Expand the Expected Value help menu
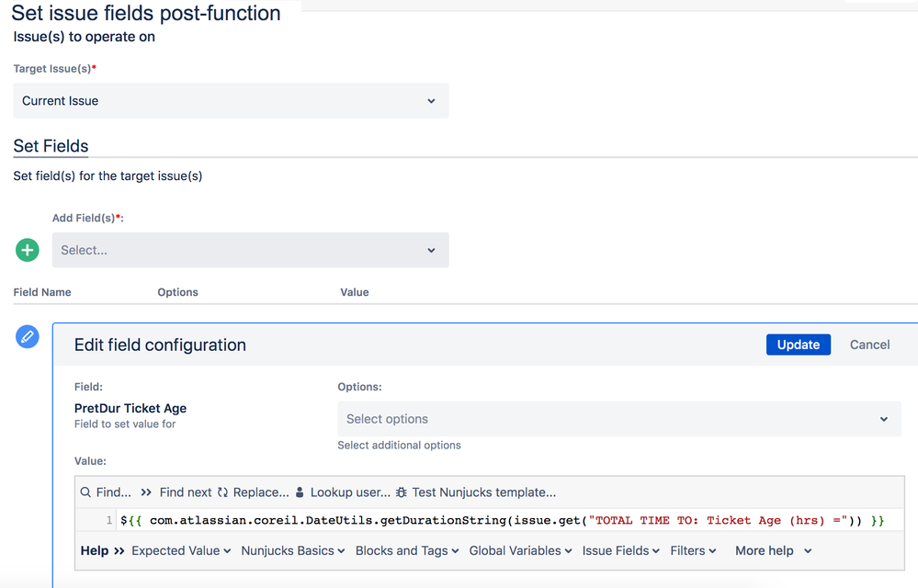The image size is (918, 588). [x=182, y=550]
